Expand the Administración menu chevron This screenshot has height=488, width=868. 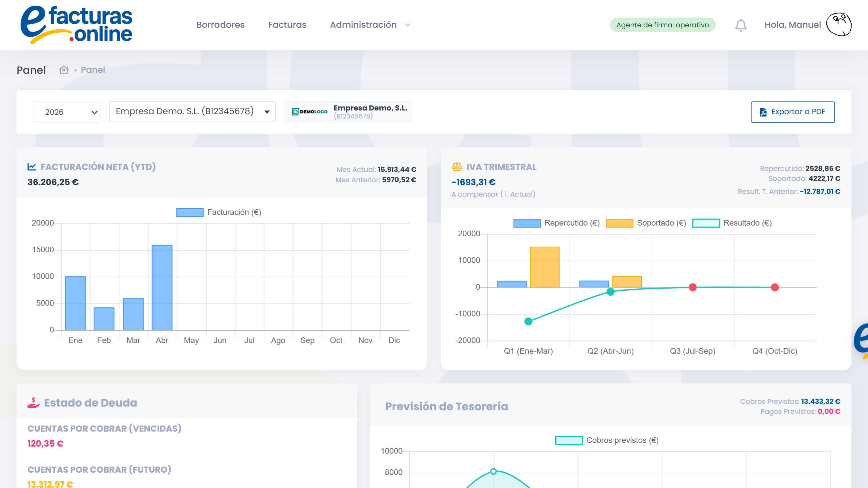[408, 25]
